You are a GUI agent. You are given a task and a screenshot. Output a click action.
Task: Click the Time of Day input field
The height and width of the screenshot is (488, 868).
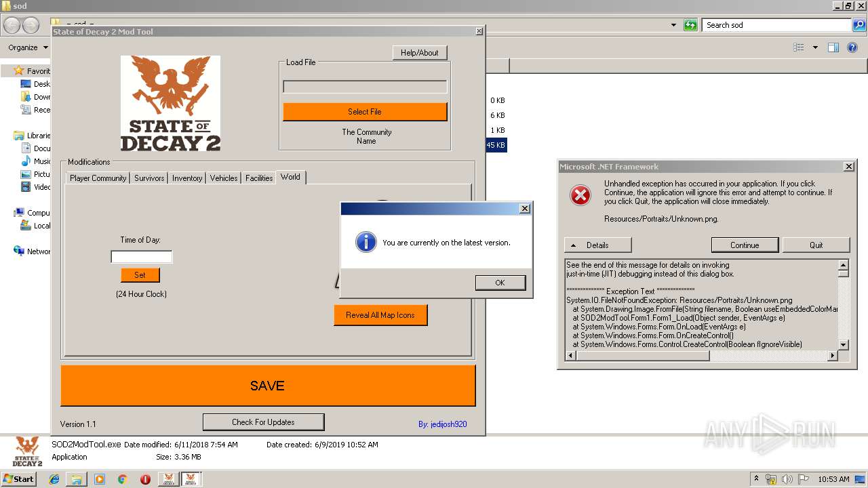pyautogui.click(x=142, y=257)
